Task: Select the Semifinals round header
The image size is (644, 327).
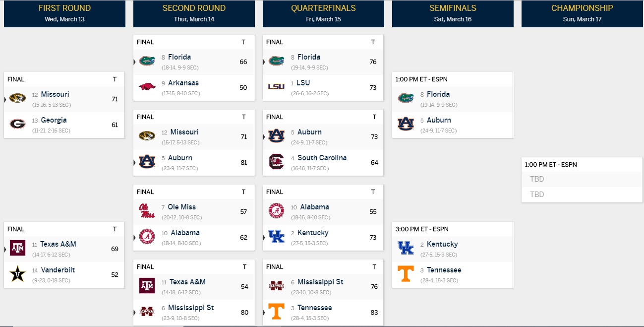Action: [453, 13]
